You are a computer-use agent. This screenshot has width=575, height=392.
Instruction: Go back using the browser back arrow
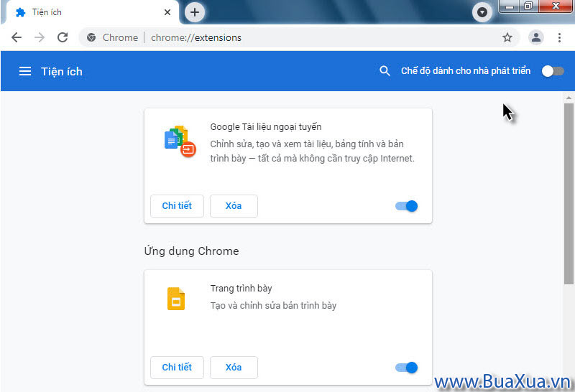tap(17, 37)
